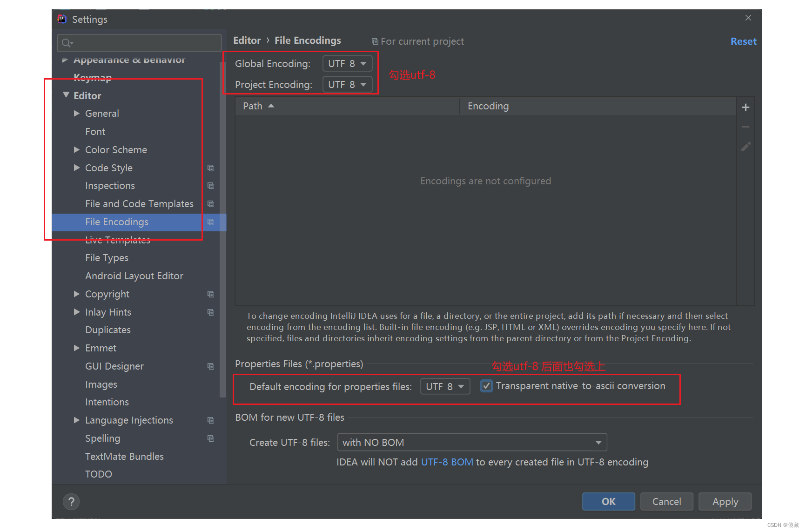Image resolution: width=806 pixels, height=532 pixels.
Task: Click the Apply button
Action: (x=725, y=501)
